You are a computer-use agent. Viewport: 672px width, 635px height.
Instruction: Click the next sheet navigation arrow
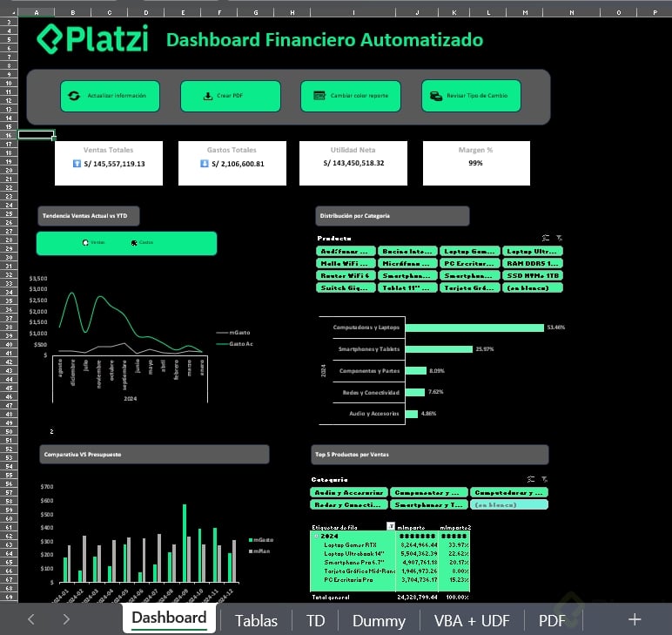pos(66,619)
